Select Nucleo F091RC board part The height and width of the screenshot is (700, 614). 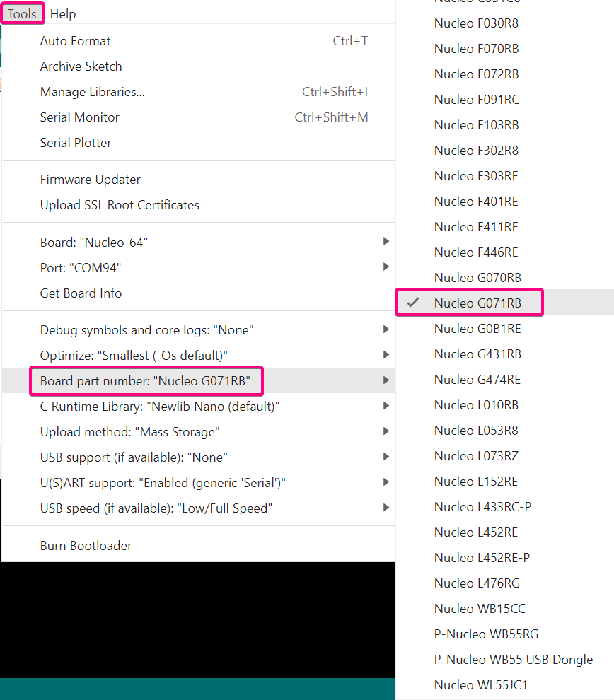tap(504, 100)
